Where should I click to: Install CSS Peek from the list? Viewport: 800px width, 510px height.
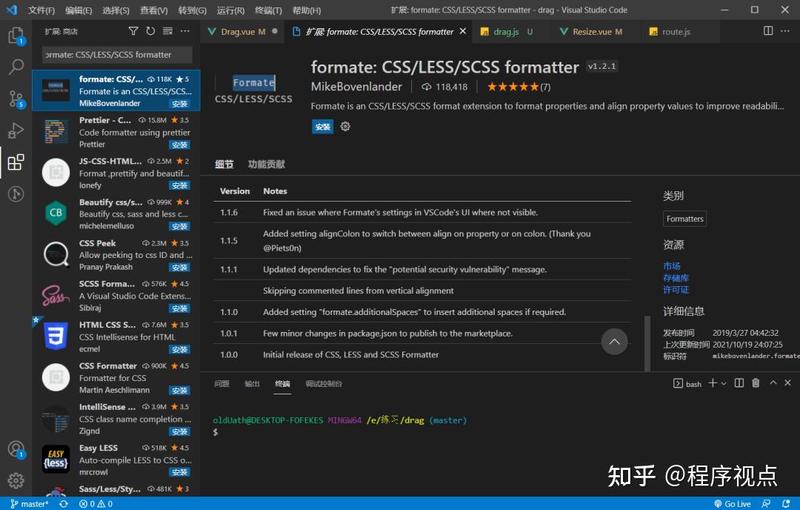coord(180,268)
